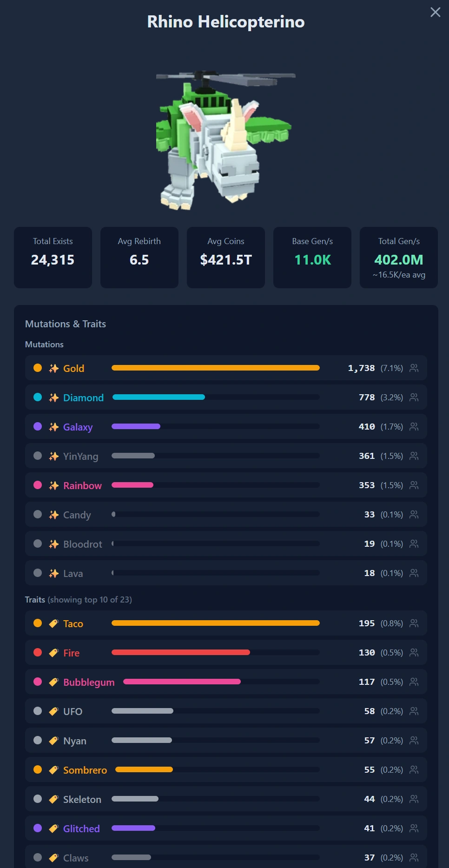449x868 pixels.
Task: Show owners icon for Taco trait
Action: (414, 623)
